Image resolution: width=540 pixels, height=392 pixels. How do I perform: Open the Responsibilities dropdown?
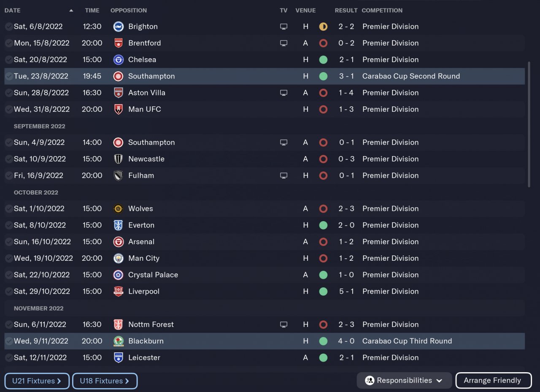pos(404,380)
